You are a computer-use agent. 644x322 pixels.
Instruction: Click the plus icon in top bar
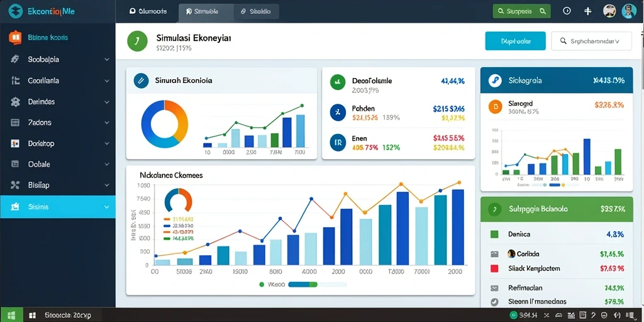(588, 11)
